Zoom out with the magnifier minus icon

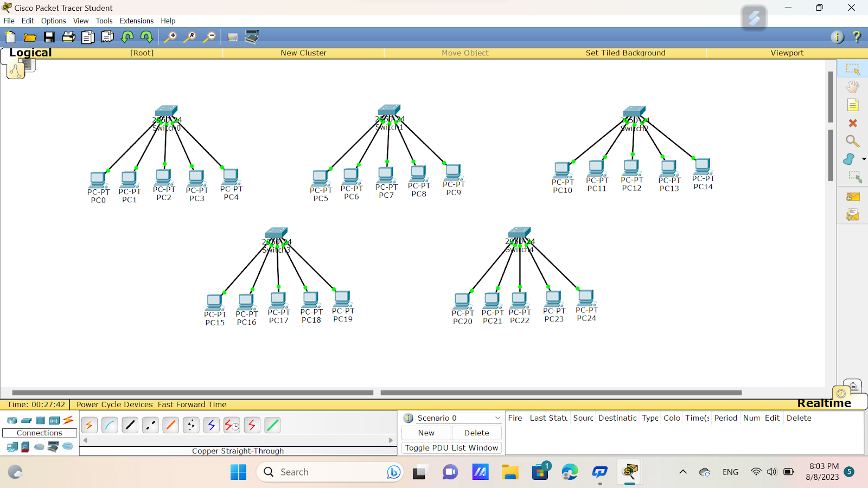click(x=209, y=37)
